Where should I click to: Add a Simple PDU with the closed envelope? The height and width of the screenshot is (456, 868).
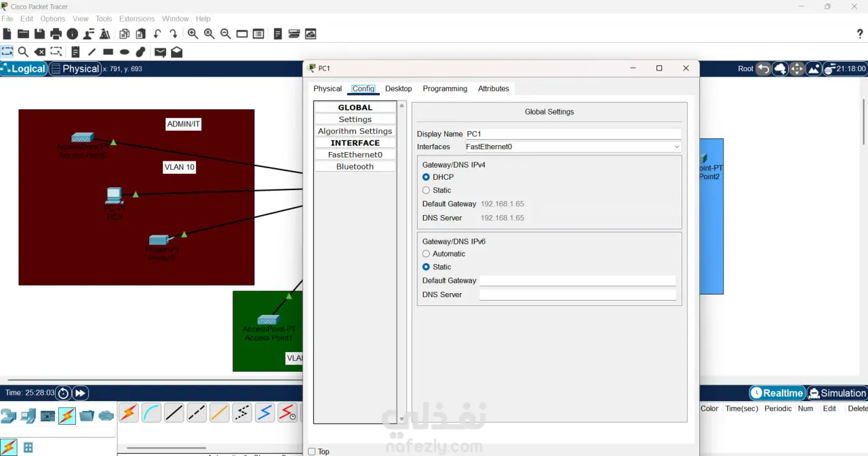(160, 52)
